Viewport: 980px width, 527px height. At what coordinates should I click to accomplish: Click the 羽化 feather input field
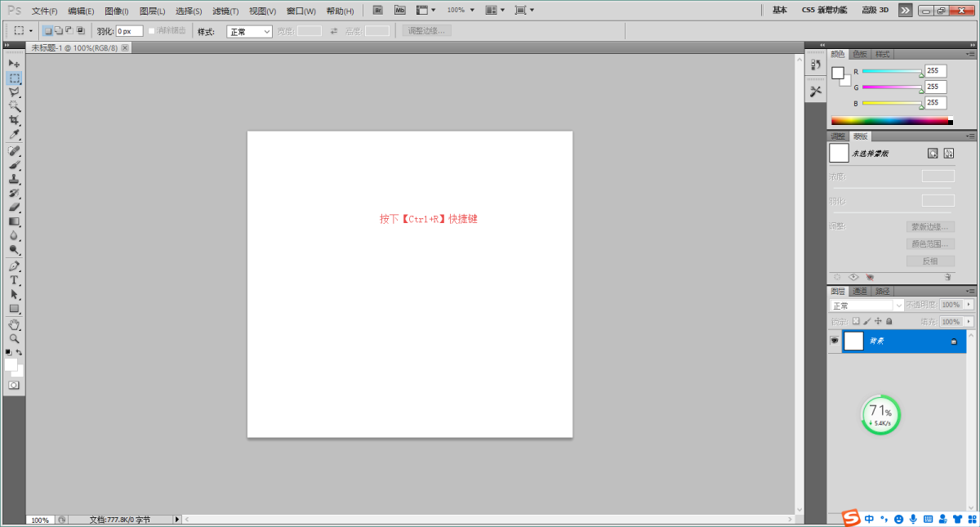(129, 31)
